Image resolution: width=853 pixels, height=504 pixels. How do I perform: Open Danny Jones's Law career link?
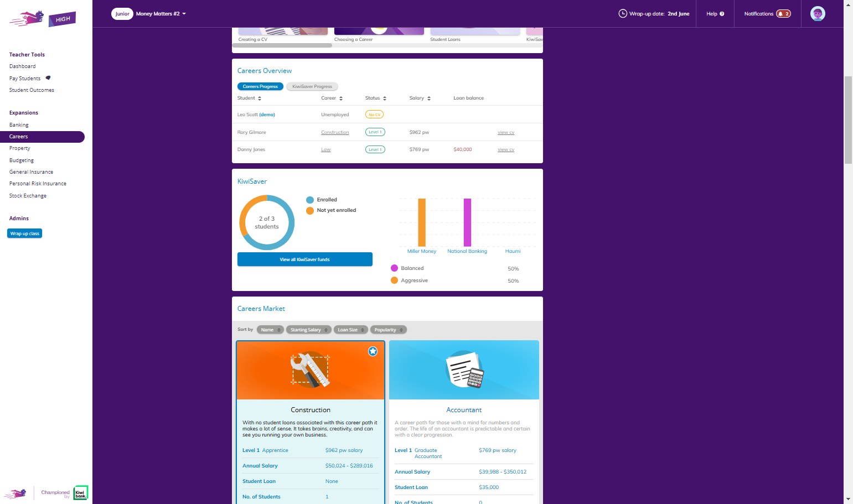tap(326, 149)
